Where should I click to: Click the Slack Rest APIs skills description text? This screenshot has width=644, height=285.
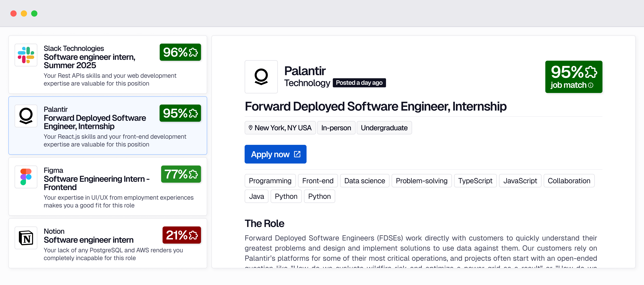(x=110, y=79)
